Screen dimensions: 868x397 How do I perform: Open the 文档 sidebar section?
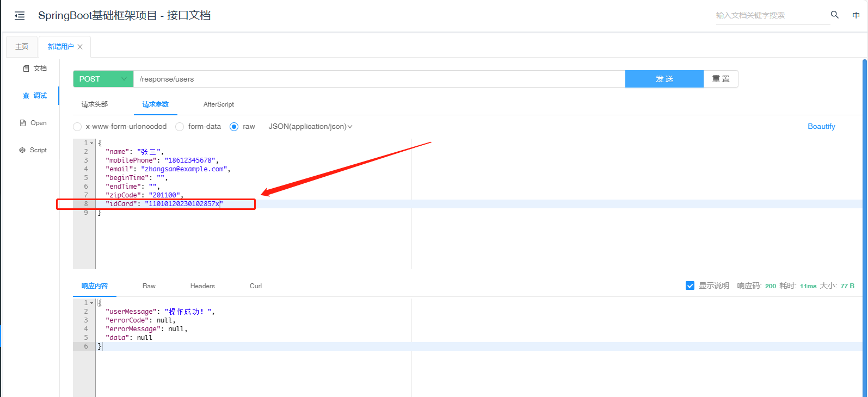[35, 69]
